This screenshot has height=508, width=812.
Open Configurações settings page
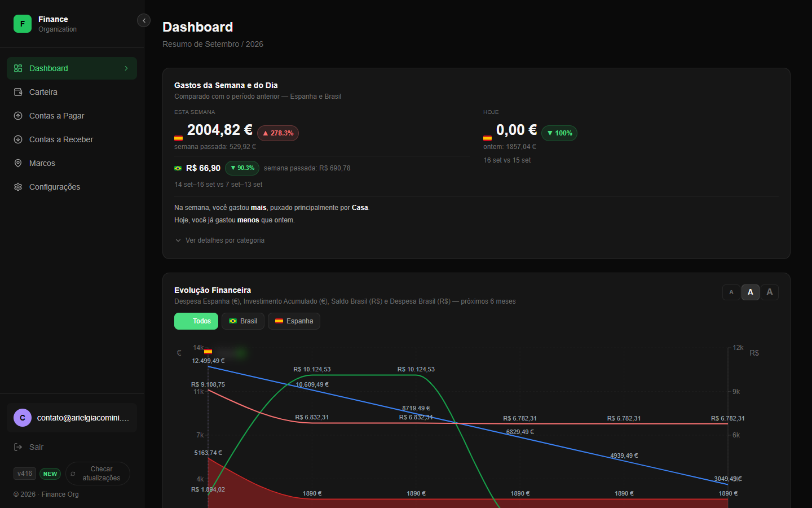[x=72, y=187]
